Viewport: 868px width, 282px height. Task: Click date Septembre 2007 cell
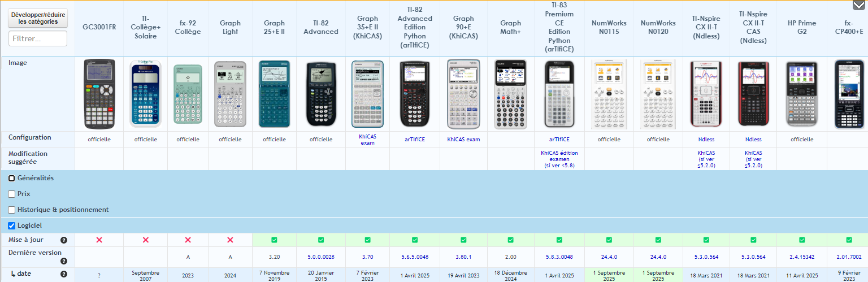(x=145, y=275)
